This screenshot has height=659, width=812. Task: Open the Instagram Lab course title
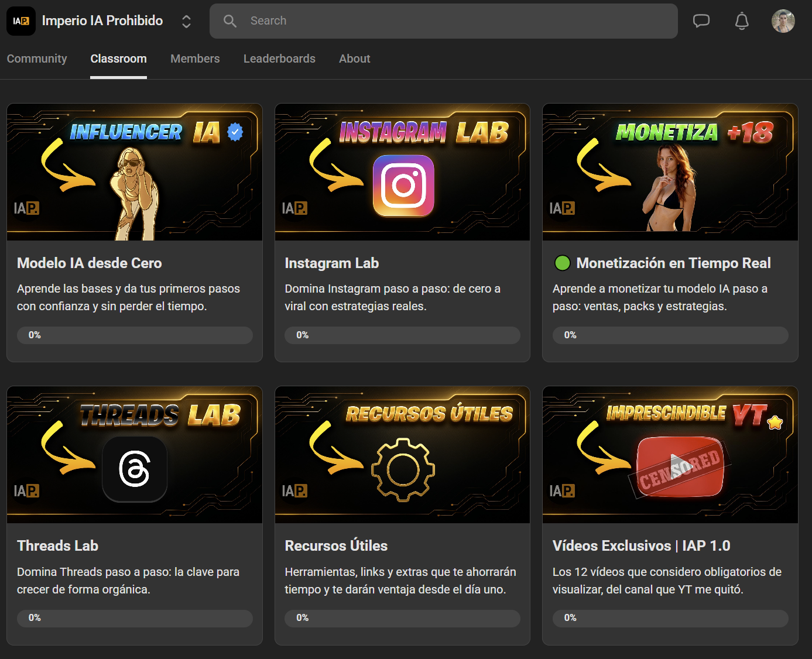point(332,263)
